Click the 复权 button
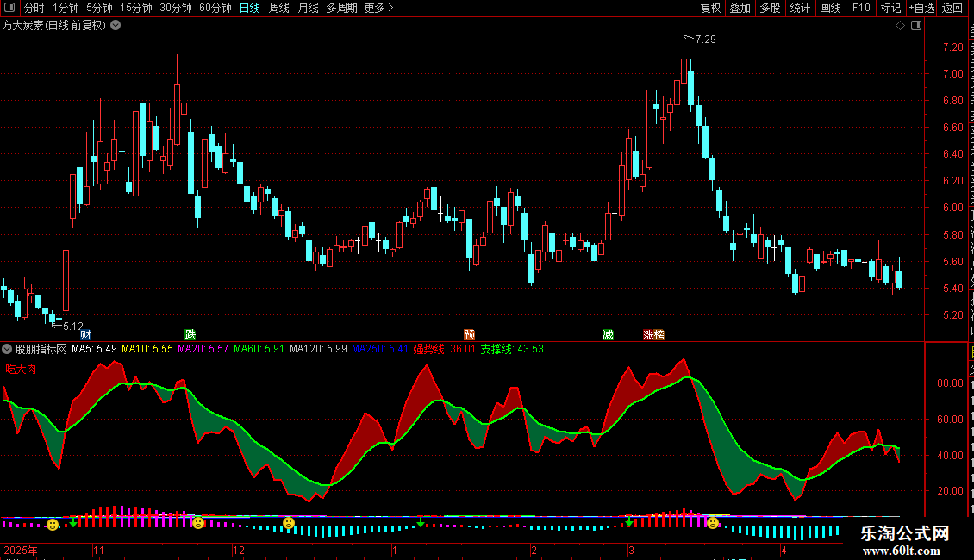Screen dimensions: 974x560 pos(710,8)
